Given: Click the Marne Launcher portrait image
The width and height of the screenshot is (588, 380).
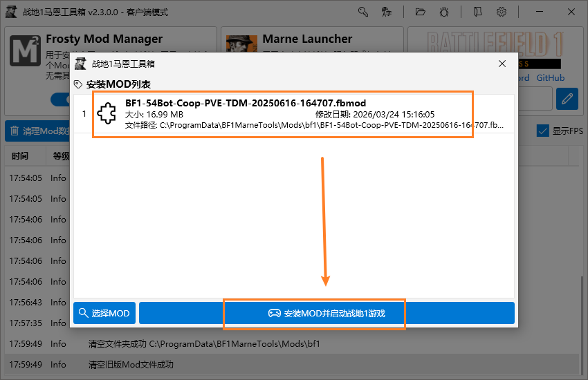Looking at the screenshot, I should [x=241, y=50].
